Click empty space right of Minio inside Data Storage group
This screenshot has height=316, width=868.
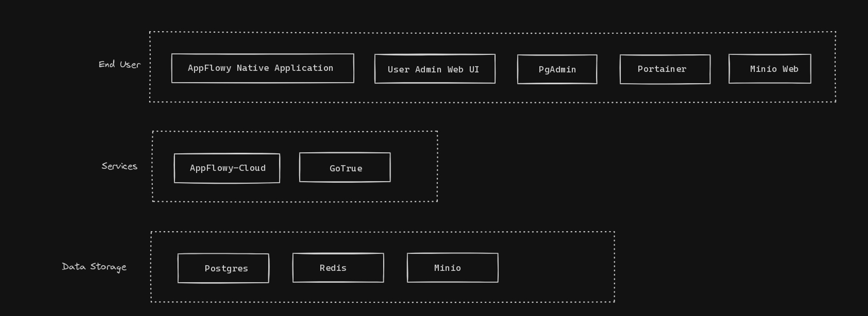tap(556, 268)
